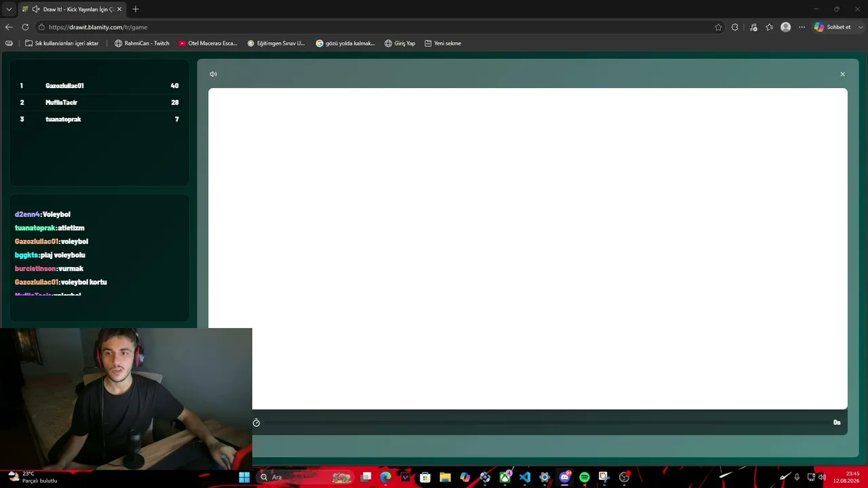Viewport: 868px width, 488px height.
Task: Click the round timer clock icon
Action: tap(256, 423)
